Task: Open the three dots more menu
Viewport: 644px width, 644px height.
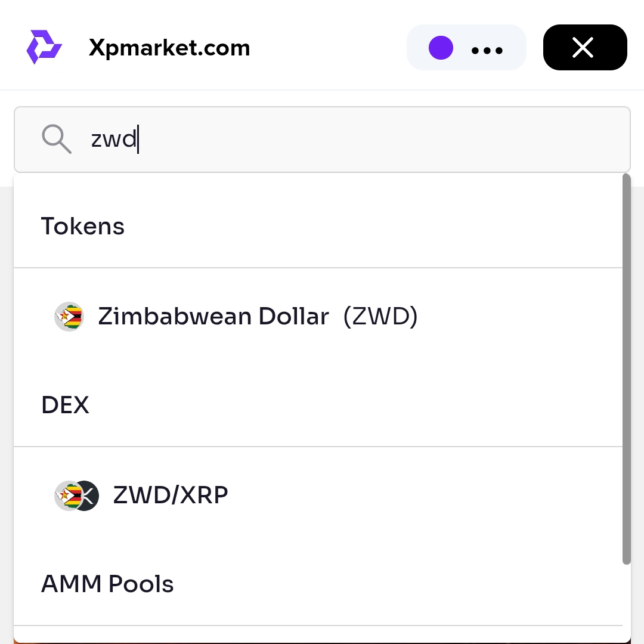Action: (487, 51)
